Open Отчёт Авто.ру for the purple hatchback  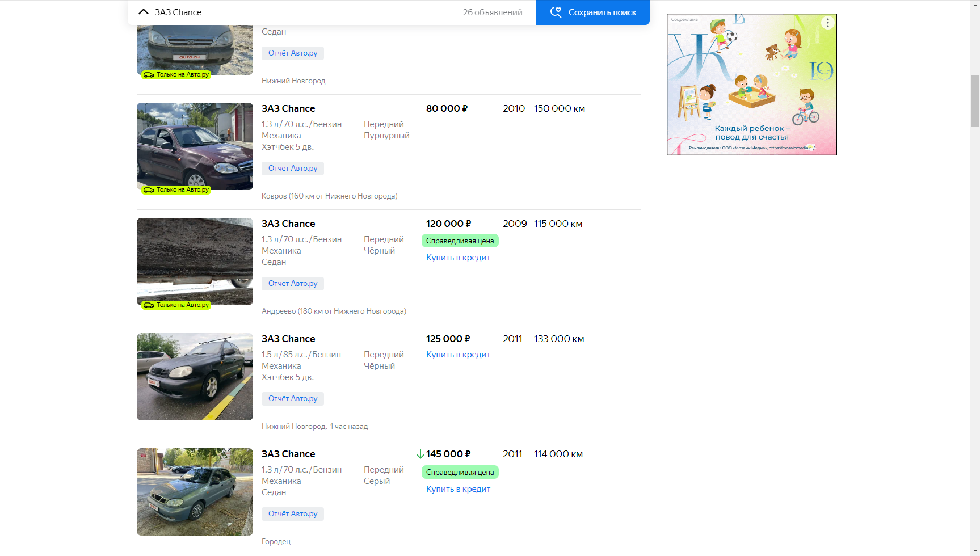(x=293, y=169)
